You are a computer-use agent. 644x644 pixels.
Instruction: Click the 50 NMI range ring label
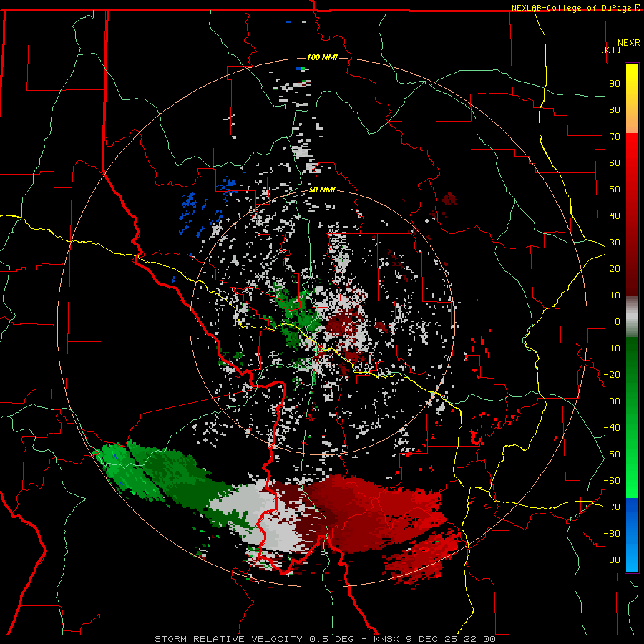[322, 190]
